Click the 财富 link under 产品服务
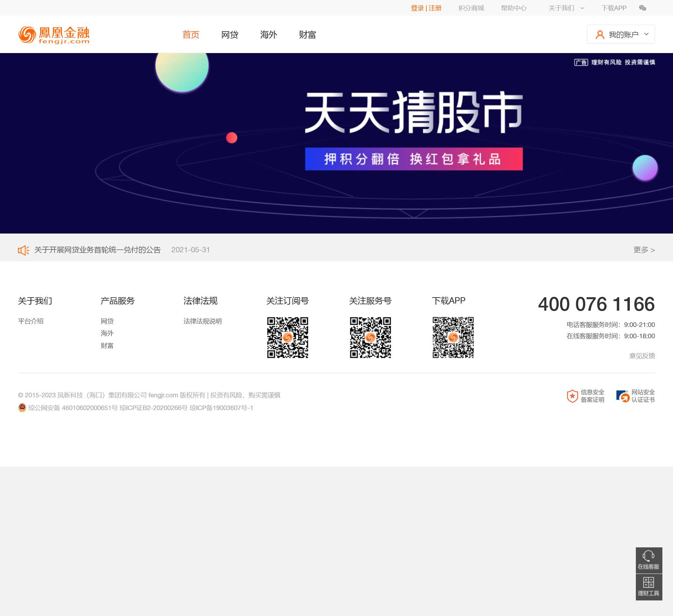This screenshot has height=616, width=673. coord(107,346)
